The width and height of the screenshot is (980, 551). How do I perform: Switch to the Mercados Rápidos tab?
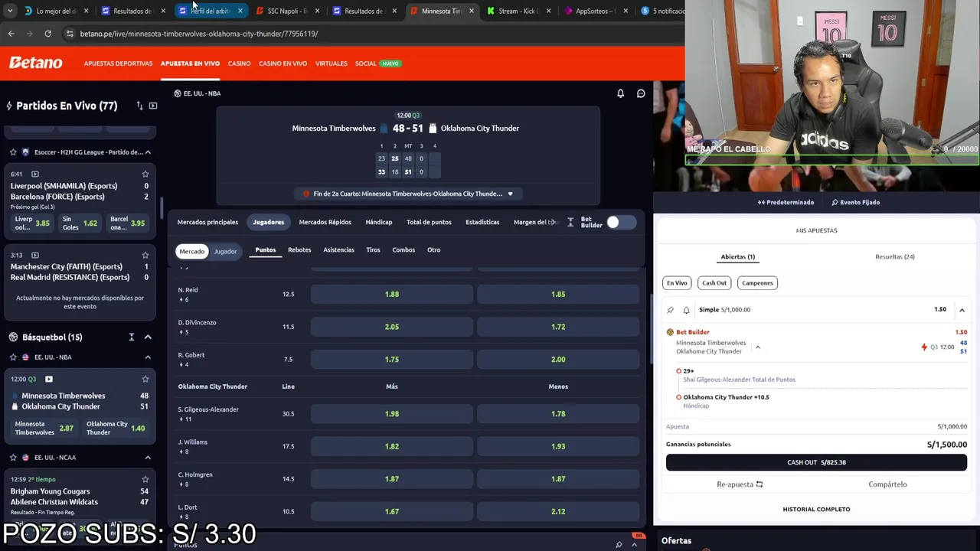point(325,222)
